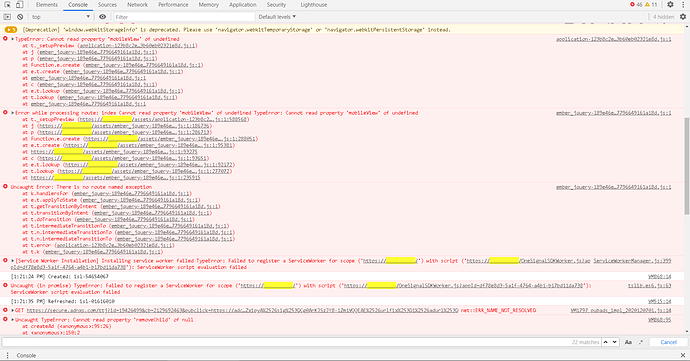Click in the console search input field

coord(286,342)
